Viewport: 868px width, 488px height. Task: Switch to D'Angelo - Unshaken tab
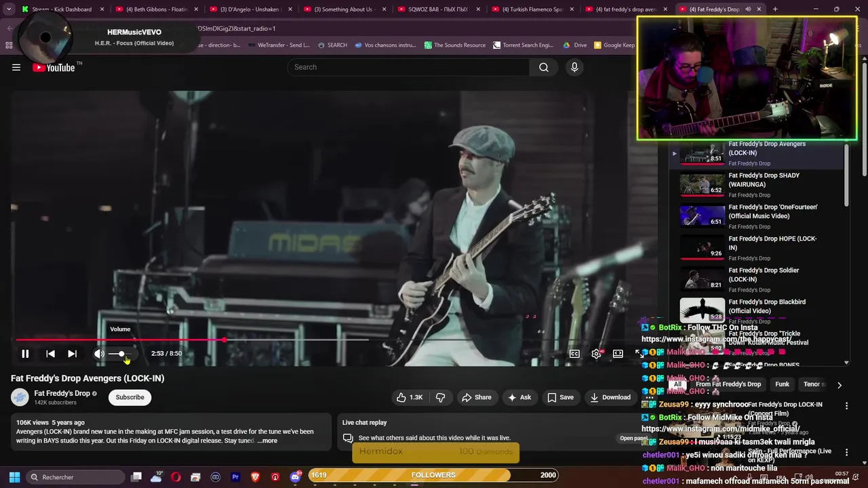tap(250, 9)
